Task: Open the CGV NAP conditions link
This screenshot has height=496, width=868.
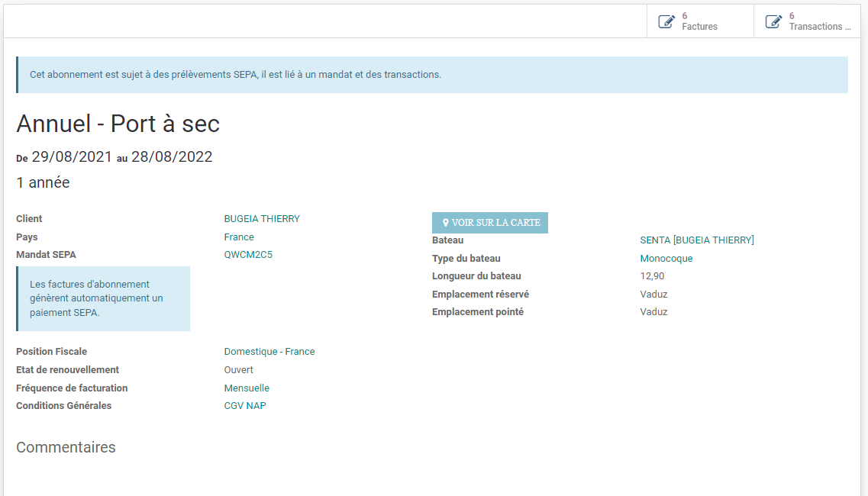Action: point(245,406)
